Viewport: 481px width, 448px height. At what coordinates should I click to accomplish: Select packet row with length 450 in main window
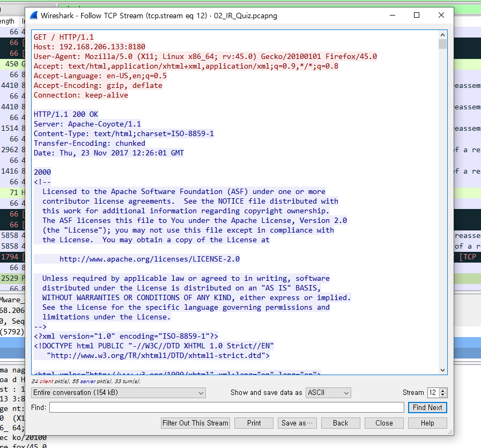pos(12,64)
